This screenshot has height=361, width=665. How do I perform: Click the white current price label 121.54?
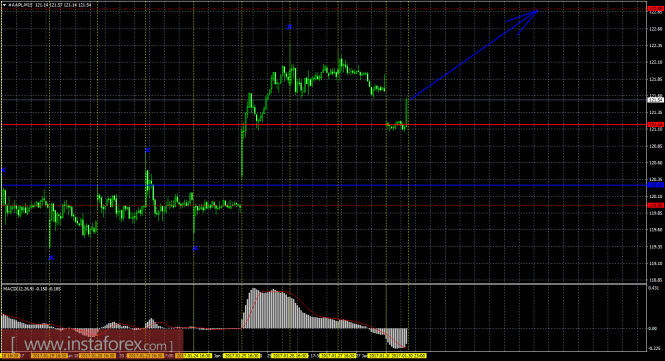[655, 100]
